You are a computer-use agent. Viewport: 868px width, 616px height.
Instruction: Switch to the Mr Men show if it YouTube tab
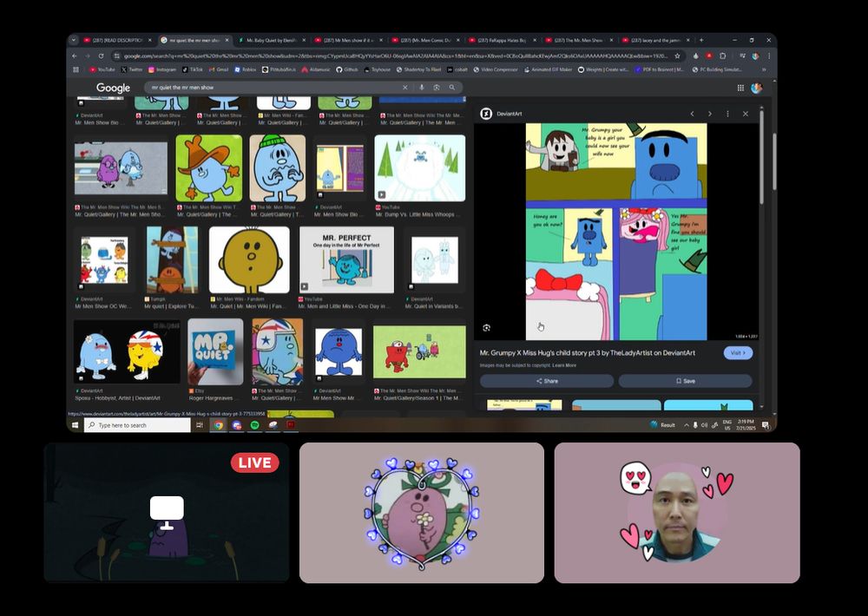[x=348, y=41]
